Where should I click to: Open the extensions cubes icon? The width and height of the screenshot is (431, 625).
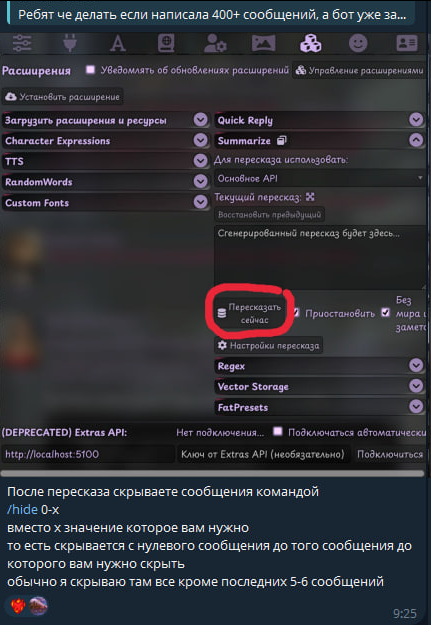point(311,43)
